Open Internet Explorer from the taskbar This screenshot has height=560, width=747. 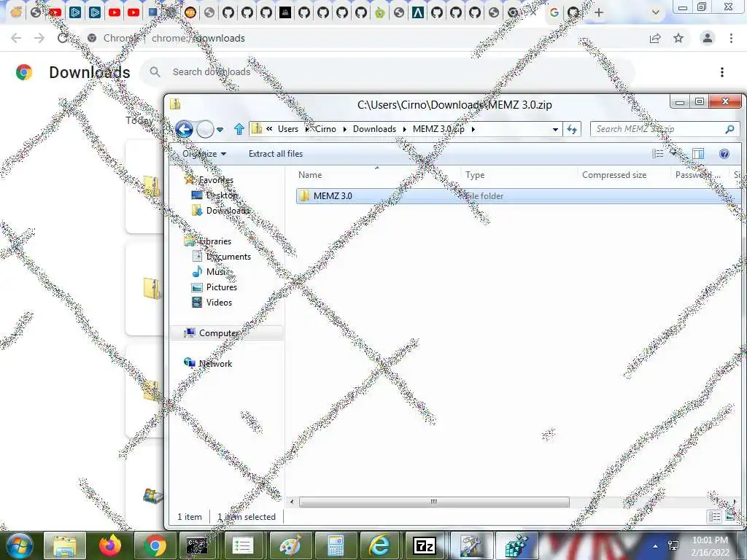(x=379, y=545)
